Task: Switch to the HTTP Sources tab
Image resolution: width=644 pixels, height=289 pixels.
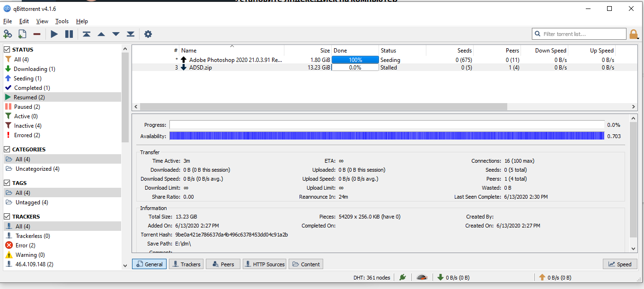Action: coord(265,264)
